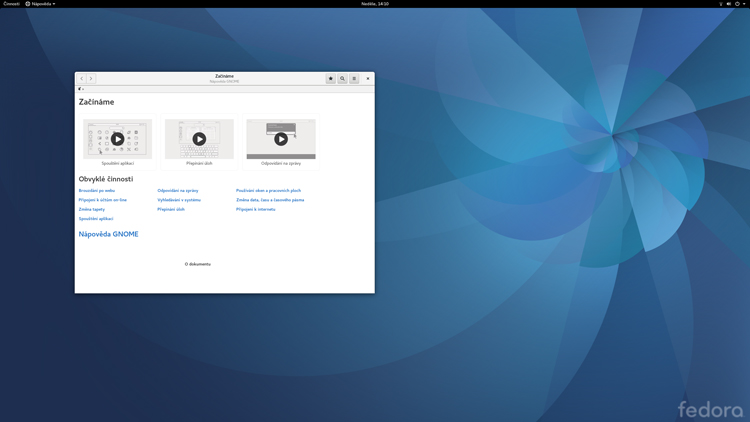Open the Činnosti overview in top bar
The height and width of the screenshot is (422, 750).
[x=11, y=4]
